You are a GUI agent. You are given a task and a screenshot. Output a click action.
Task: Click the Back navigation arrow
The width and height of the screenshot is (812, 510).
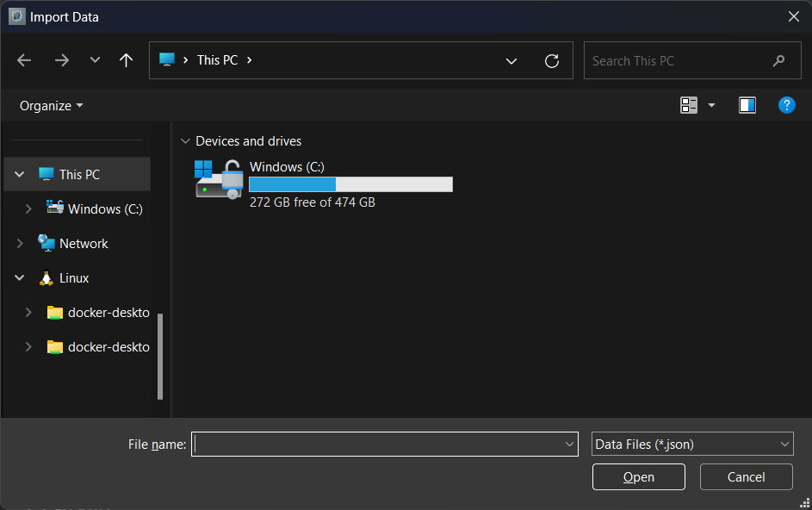coord(24,60)
